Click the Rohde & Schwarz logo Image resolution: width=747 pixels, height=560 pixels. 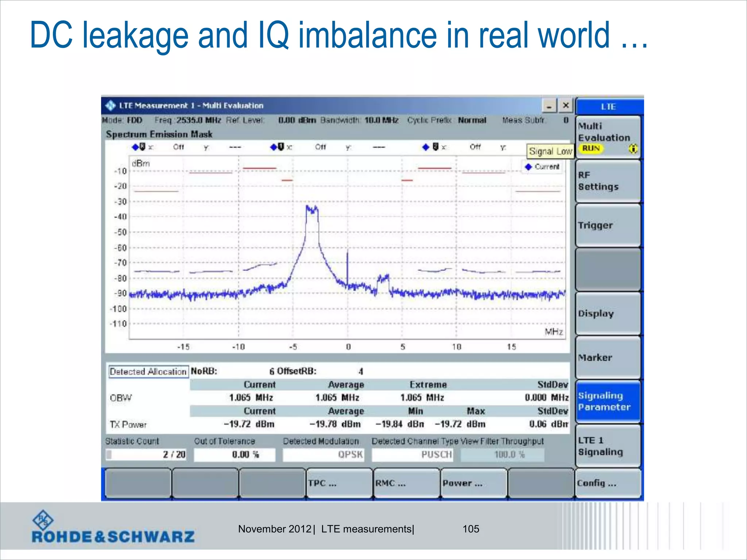pos(113,526)
